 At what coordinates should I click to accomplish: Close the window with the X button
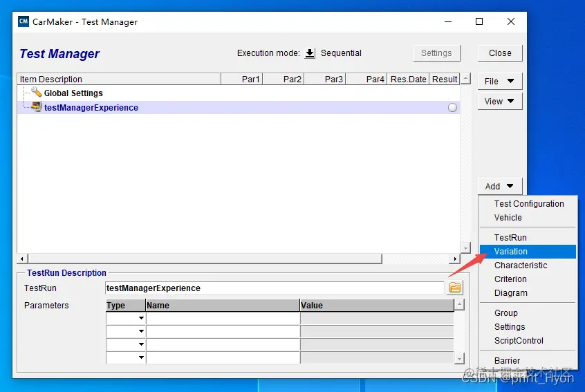(511, 21)
